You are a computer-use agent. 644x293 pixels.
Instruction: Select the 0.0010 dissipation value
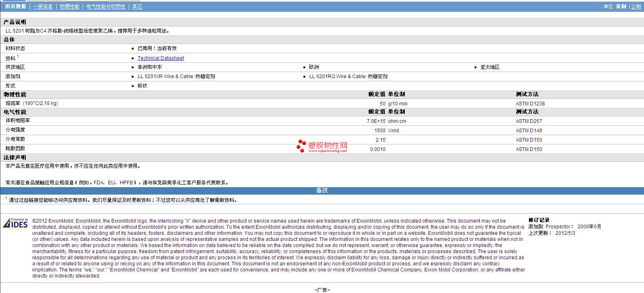pyautogui.click(x=377, y=149)
